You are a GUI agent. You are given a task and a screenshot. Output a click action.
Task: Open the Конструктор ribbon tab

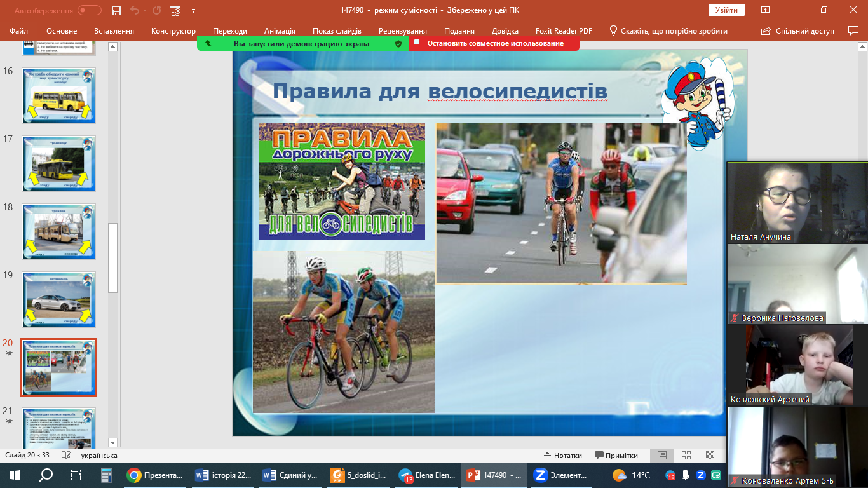point(173,31)
